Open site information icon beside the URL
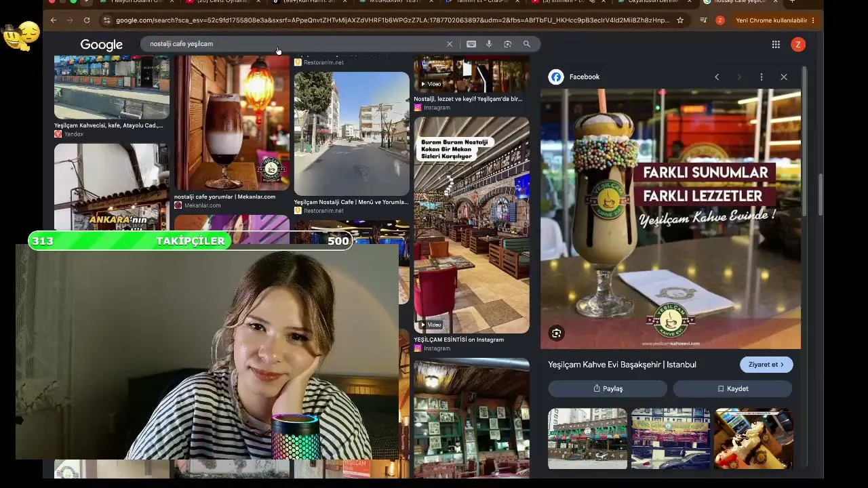This screenshot has width=868, height=488. pos(106,20)
